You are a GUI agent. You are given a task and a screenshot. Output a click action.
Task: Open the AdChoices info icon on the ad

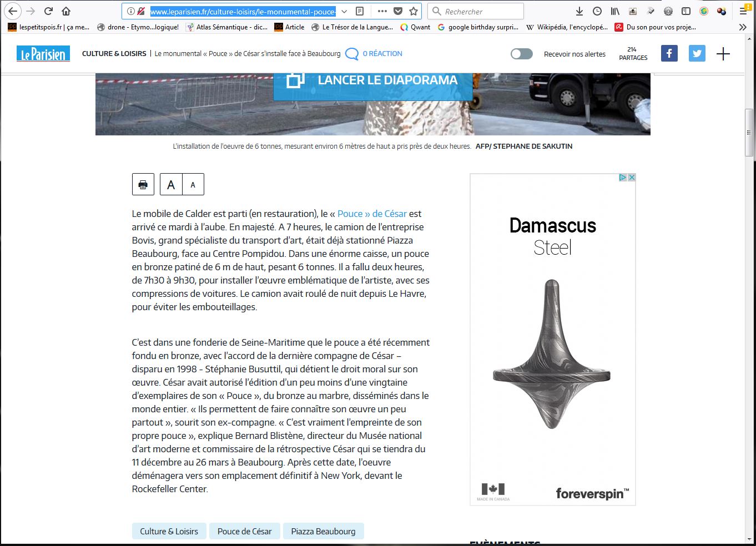click(623, 178)
